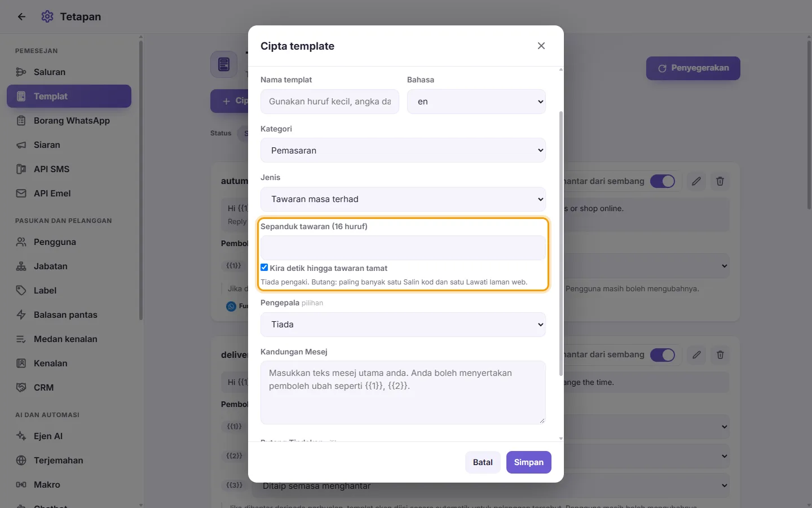
Task: Focus the Nama templat input field
Action: pos(330,102)
